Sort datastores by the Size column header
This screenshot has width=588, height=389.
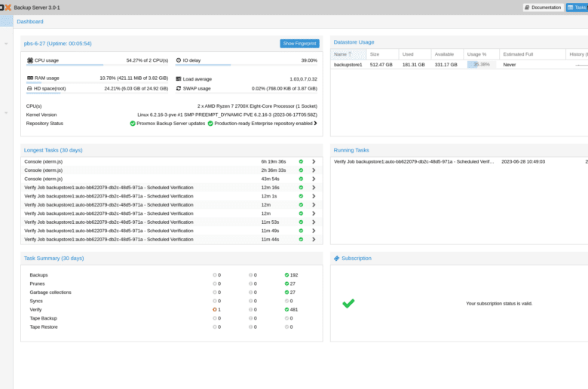[x=382, y=54]
